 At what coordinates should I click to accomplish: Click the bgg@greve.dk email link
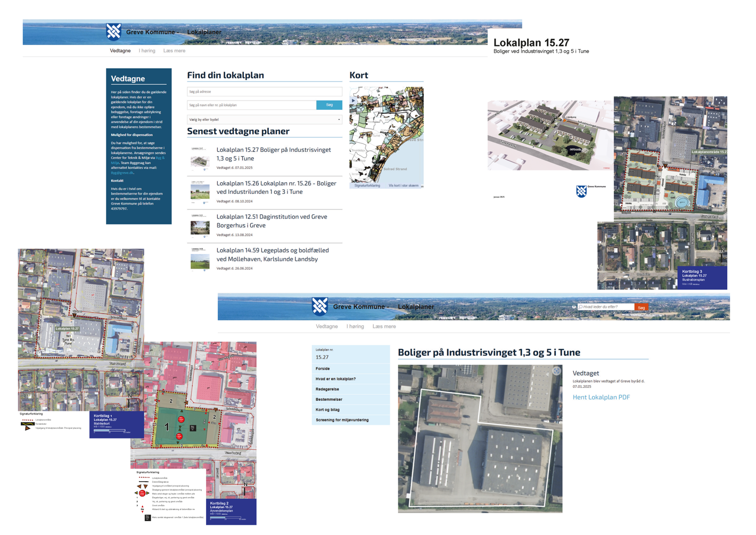(122, 173)
